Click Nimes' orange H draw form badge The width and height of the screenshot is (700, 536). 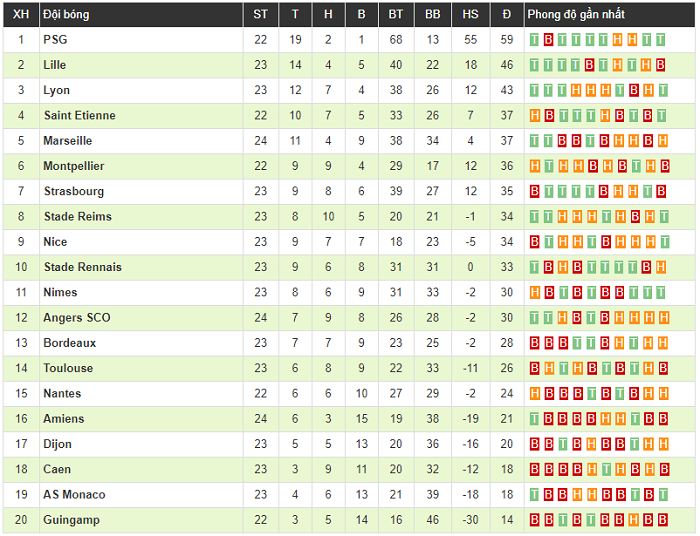[x=534, y=292]
